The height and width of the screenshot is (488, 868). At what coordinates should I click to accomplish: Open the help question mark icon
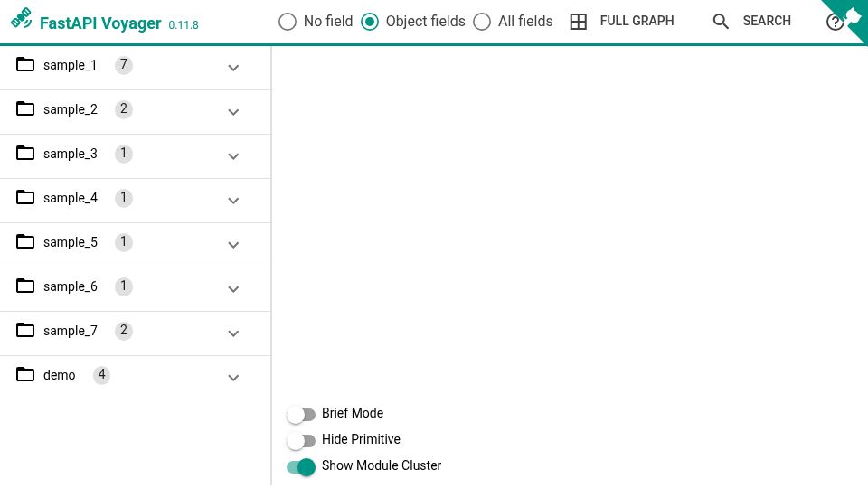[x=835, y=22]
